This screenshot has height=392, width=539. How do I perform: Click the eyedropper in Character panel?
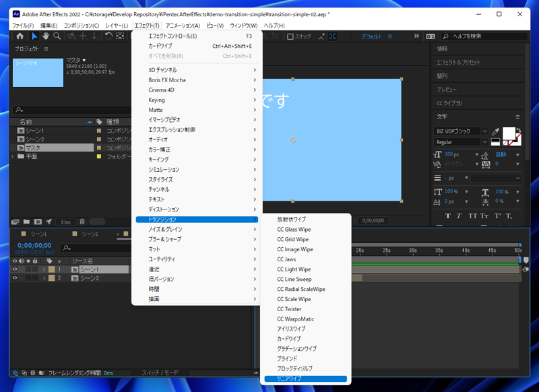(496, 131)
